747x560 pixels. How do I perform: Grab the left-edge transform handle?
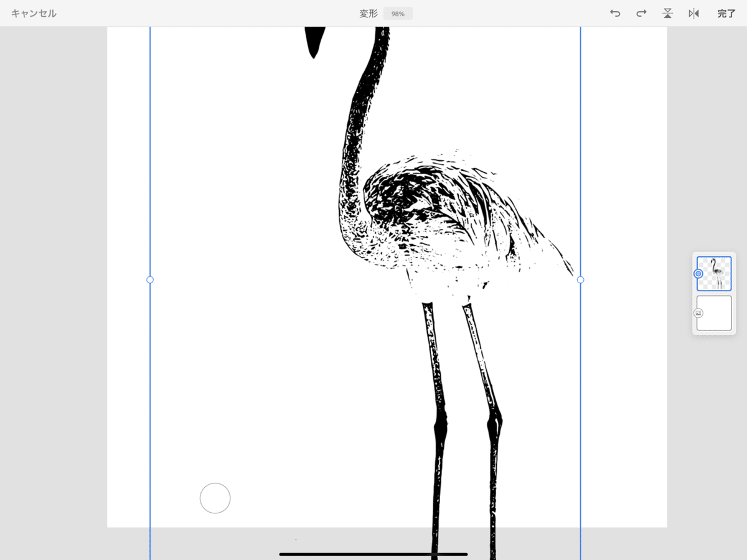click(x=150, y=280)
